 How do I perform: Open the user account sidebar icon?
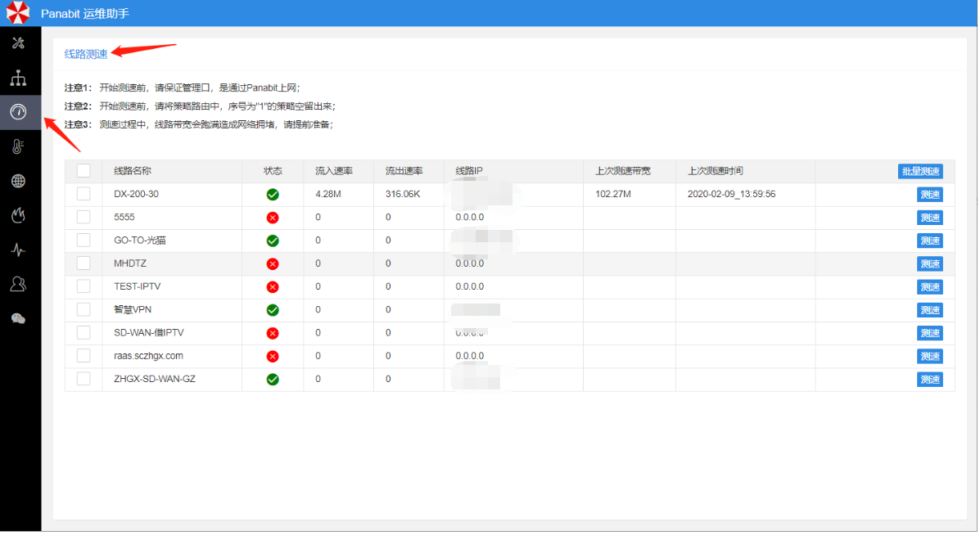(18, 285)
